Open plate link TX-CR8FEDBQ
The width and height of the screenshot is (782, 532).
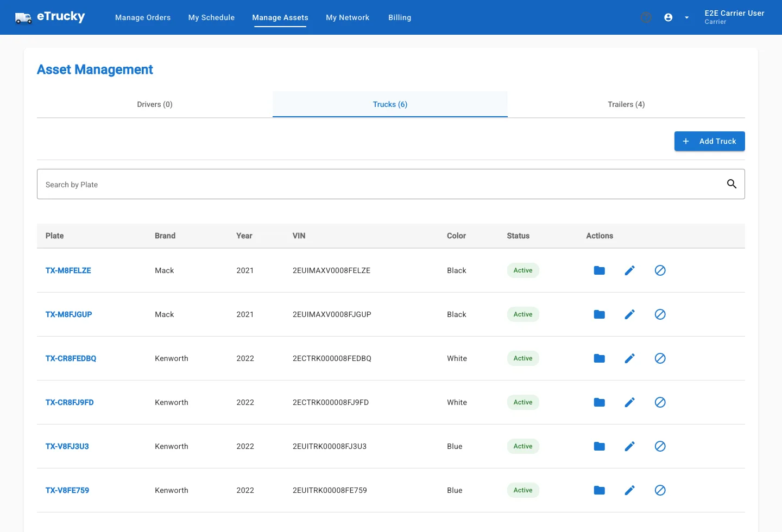[71, 358]
